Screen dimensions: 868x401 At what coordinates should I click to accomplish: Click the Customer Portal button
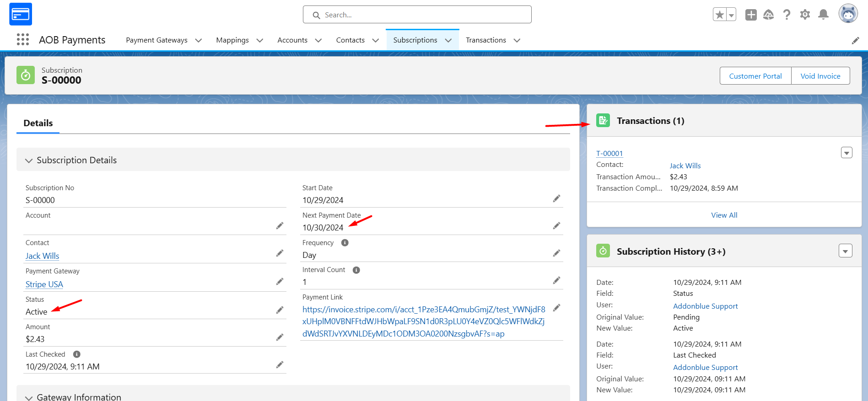coord(755,76)
